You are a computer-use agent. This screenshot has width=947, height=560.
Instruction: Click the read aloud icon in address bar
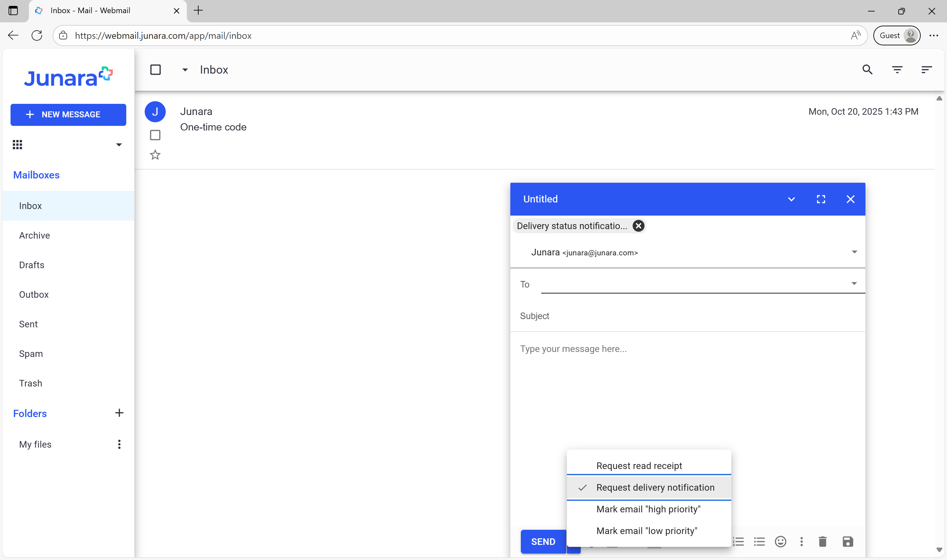(855, 35)
